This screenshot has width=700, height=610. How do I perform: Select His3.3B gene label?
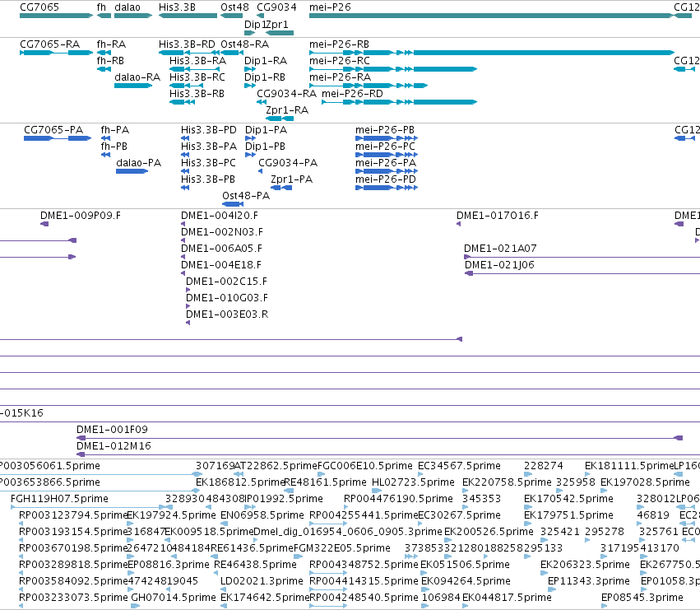pyautogui.click(x=177, y=7)
